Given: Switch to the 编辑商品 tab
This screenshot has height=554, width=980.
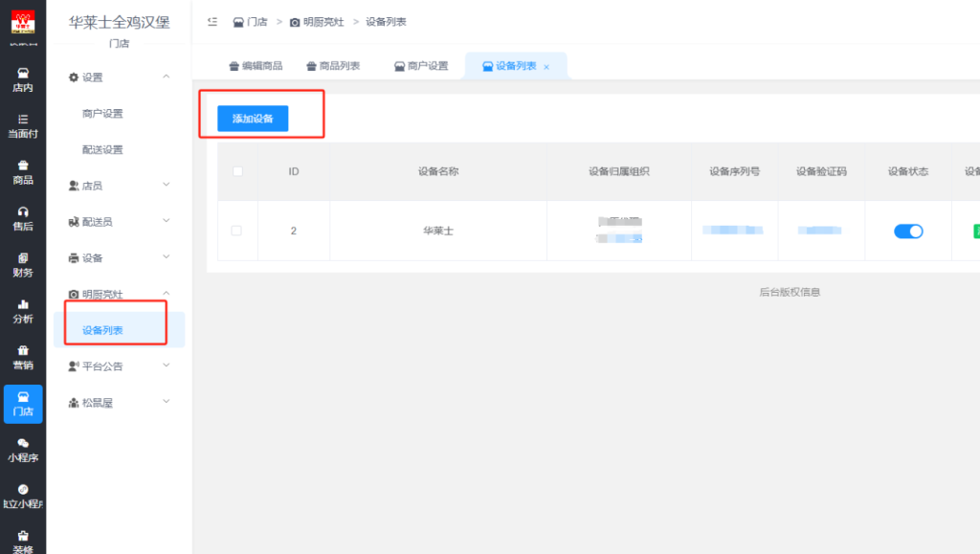Looking at the screenshot, I should (x=256, y=66).
